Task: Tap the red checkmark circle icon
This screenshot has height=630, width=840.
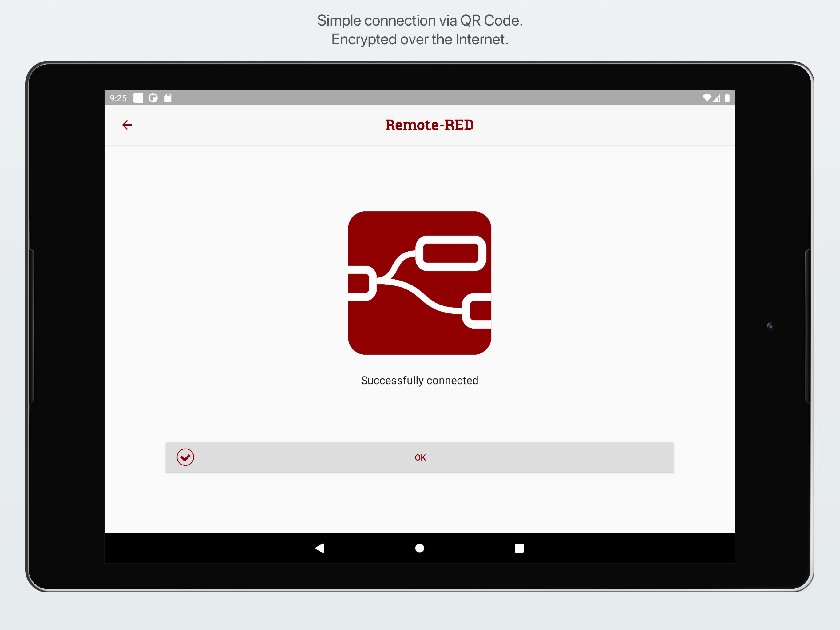Action: [x=185, y=457]
